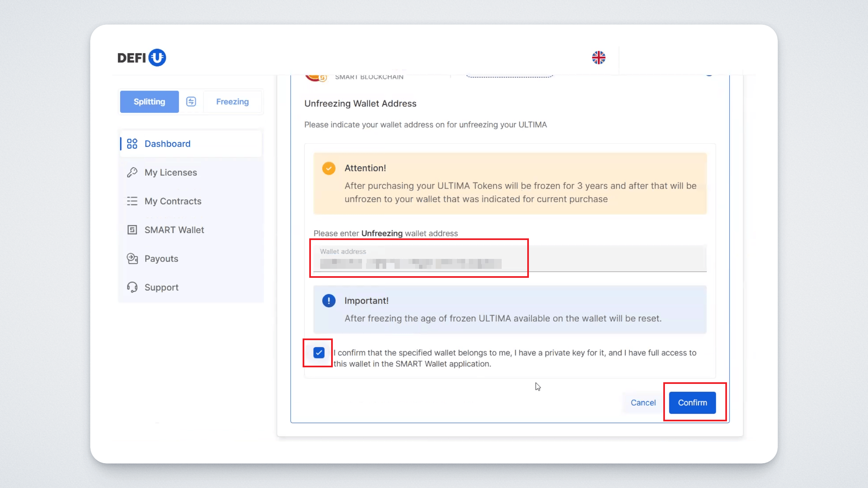Click the blue Important exclamation icon

click(328, 301)
